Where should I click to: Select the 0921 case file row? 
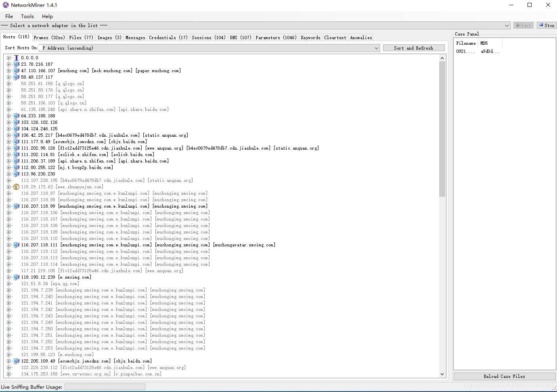(478, 51)
